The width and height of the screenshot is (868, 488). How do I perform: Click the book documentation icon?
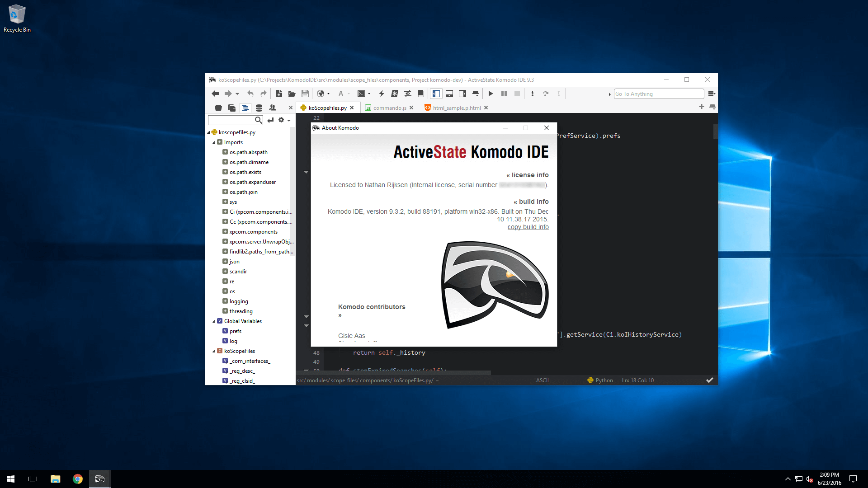[421, 94]
